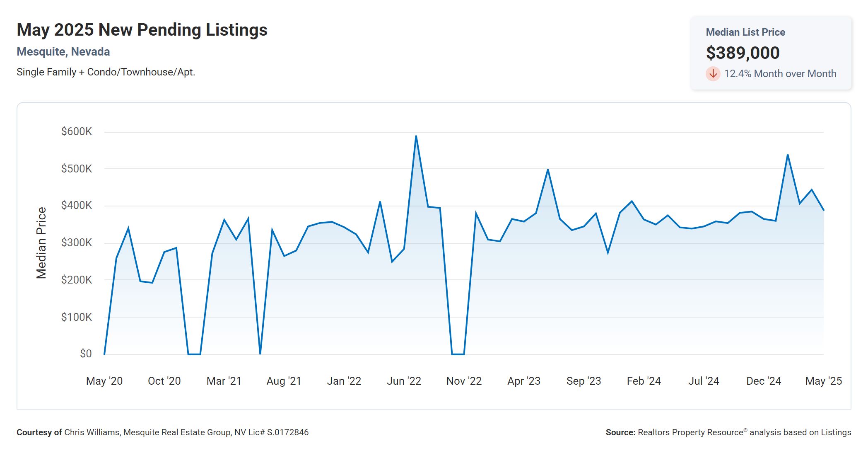The image size is (868, 456).
Task: Click 'Single Family + Condo/Townhouse/Apt.' text
Action: (106, 72)
